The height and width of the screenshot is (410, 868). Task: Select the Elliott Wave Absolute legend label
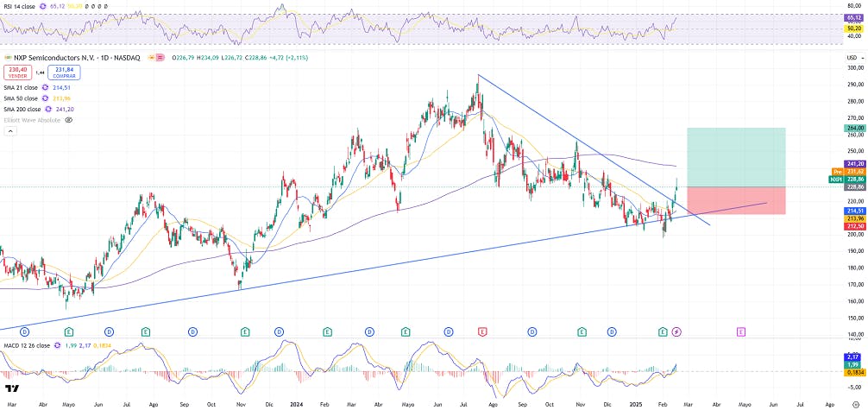pos(32,120)
